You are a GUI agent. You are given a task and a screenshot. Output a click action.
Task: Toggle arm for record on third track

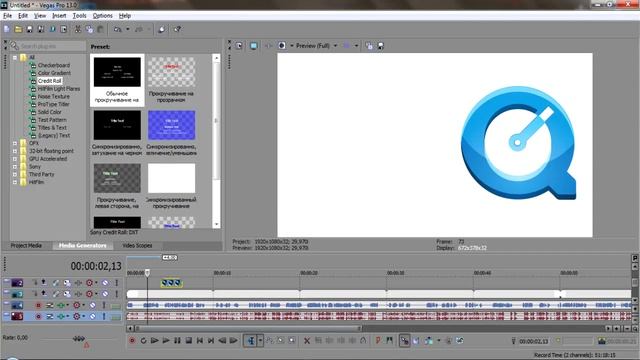click(38, 305)
